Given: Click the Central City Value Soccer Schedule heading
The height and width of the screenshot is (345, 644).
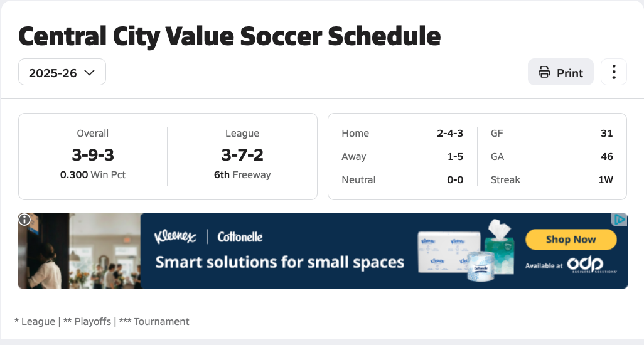Looking at the screenshot, I should pos(230,36).
